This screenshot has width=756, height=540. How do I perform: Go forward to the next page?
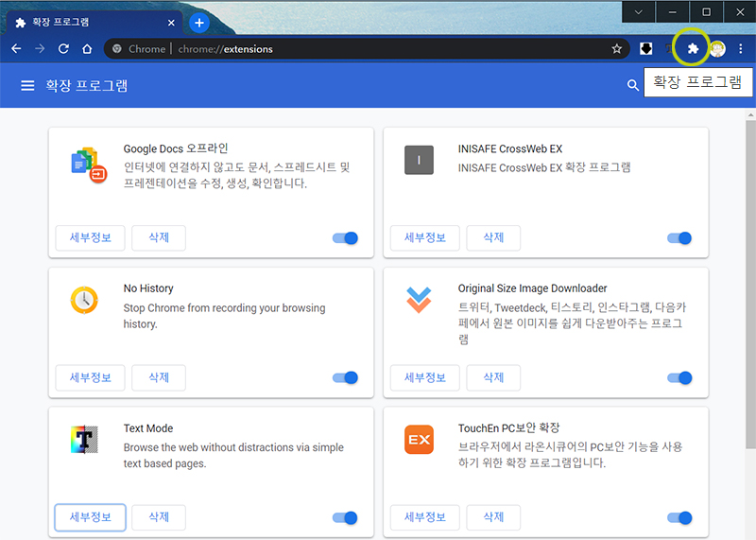click(40, 49)
